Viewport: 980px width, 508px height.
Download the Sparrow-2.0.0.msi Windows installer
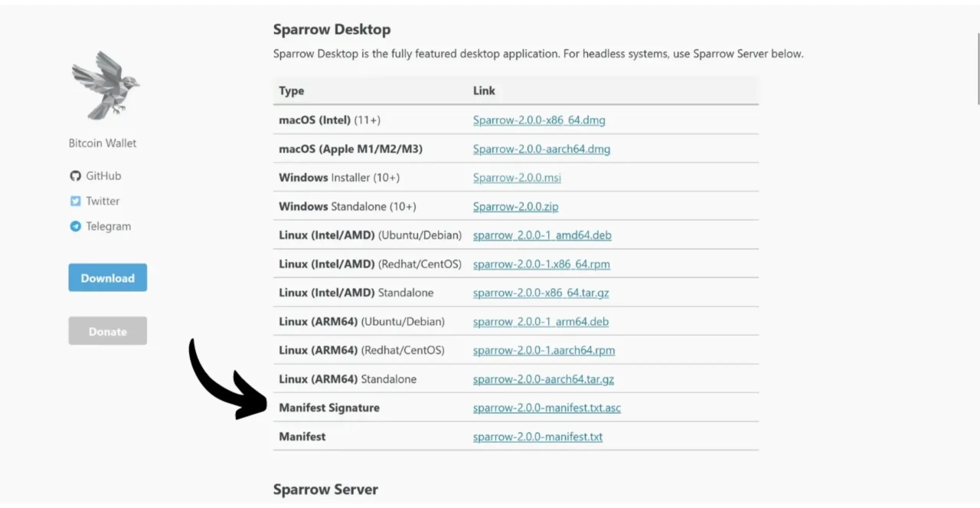coord(517,178)
